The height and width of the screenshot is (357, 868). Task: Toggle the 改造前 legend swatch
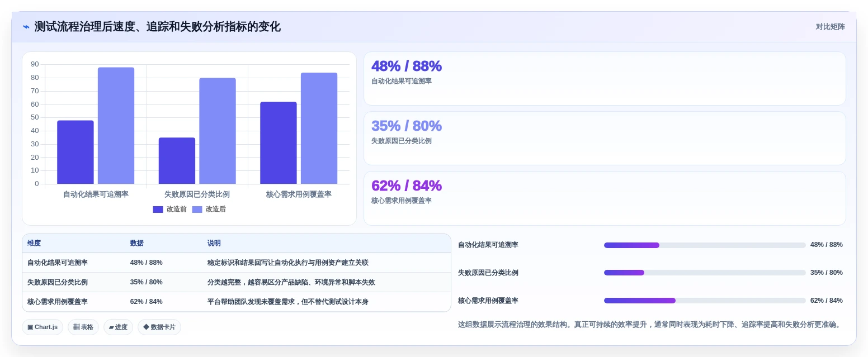click(x=158, y=210)
